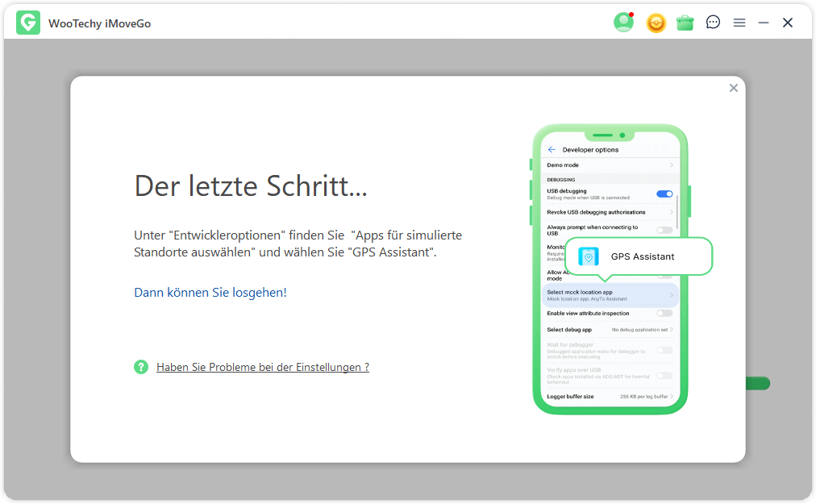Click the green question mark help icon
The width and height of the screenshot is (816, 504).
[141, 367]
